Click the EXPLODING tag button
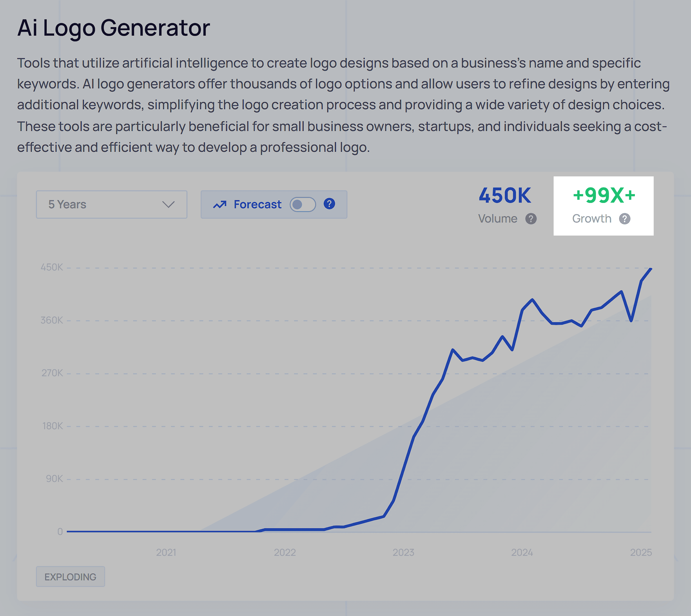Screen dimensions: 691x616 point(70,577)
